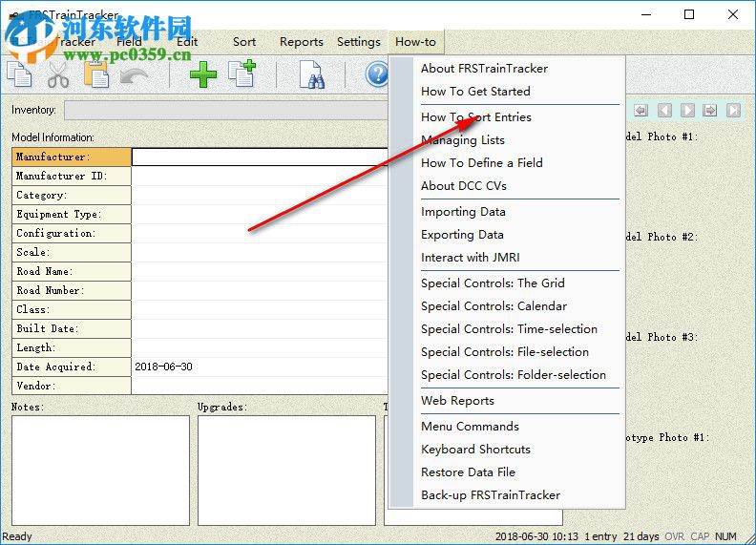Image resolution: width=756 pixels, height=545 pixels.
Task: Click inside the Notes text box
Action: (x=100, y=471)
